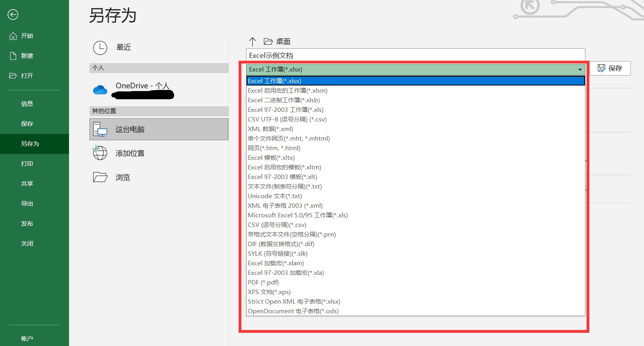This screenshot has height=346, width=644.
Task: Choose Excel 二进制工作簿(*.xlsb)
Action: click(x=415, y=100)
